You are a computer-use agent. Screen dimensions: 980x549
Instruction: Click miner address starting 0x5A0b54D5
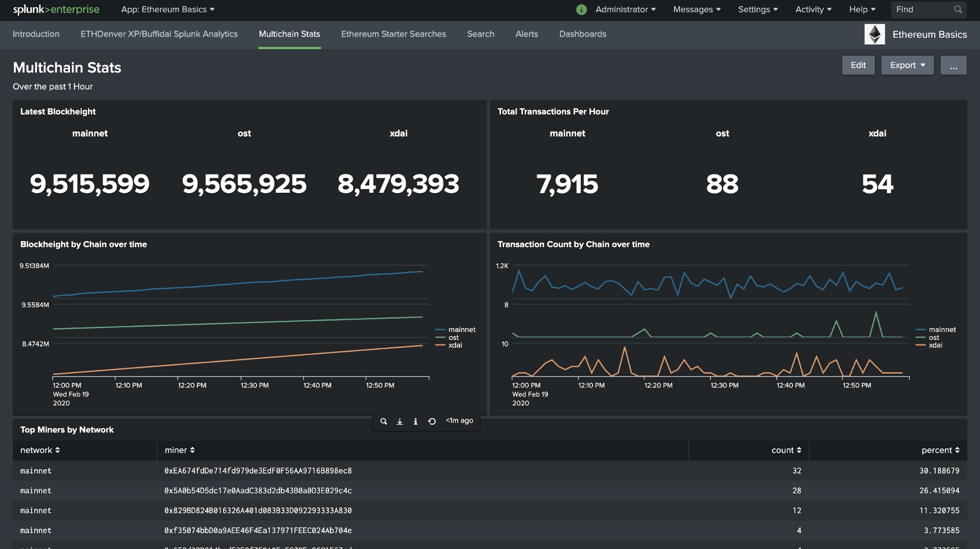pyautogui.click(x=258, y=491)
